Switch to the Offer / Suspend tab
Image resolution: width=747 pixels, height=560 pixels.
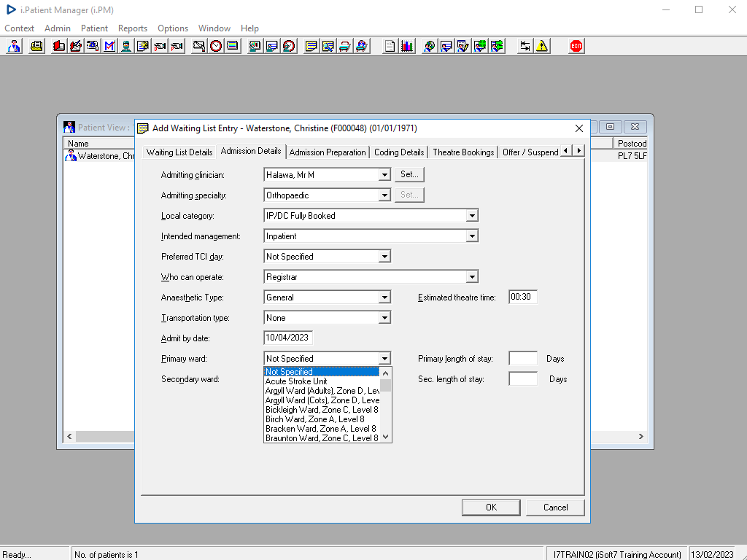click(530, 152)
